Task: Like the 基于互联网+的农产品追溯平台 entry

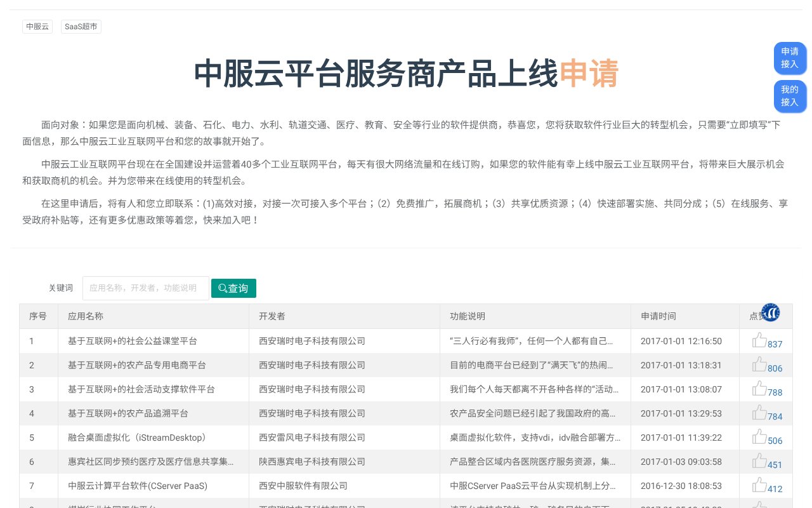Action: [x=759, y=411]
